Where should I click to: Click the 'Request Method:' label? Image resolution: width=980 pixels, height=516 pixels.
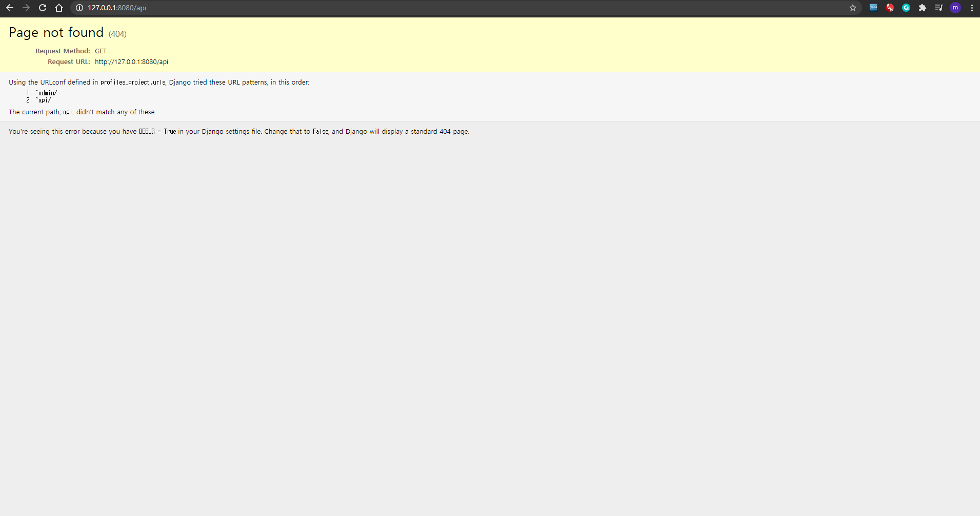(x=63, y=51)
